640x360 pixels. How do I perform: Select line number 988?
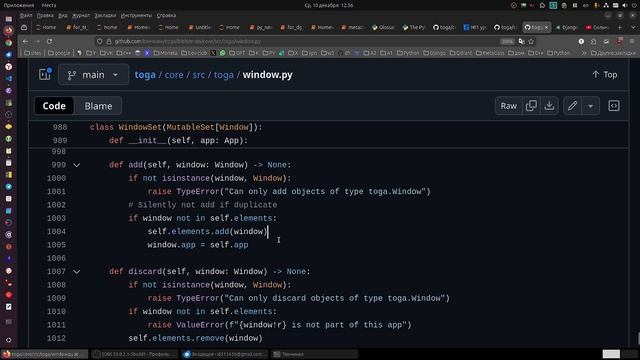point(60,127)
